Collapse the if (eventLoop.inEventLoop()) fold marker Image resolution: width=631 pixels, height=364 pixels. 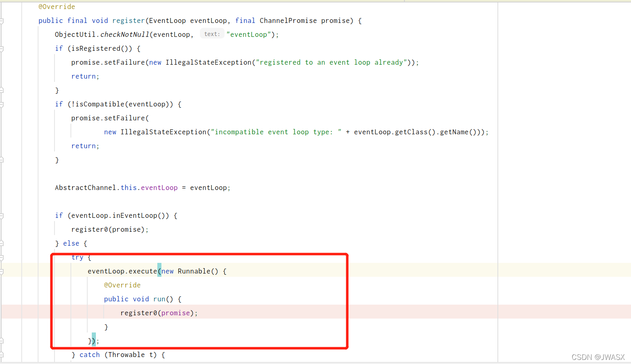[x=2, y=216]
